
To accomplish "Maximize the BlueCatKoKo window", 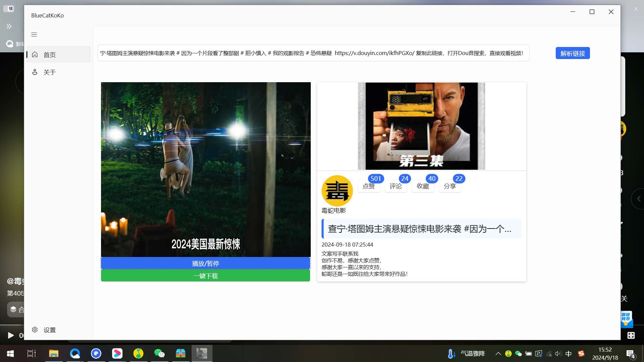I will [x=592, y=12].
